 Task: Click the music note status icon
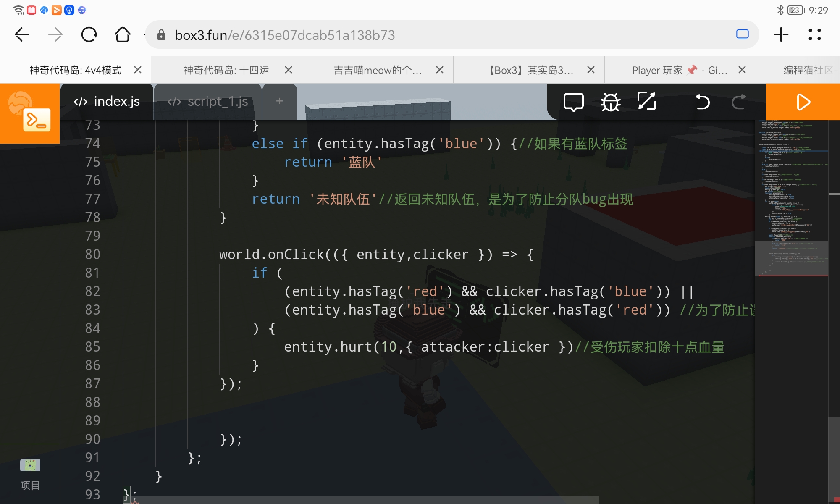pyautogui.click(x=82, y=10)
